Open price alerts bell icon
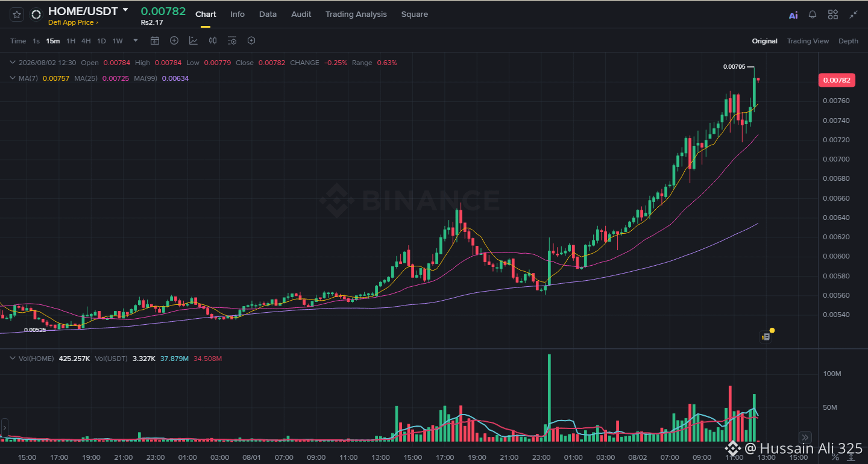This screenshot has height=464, width=868. click(x=813, y=15)
